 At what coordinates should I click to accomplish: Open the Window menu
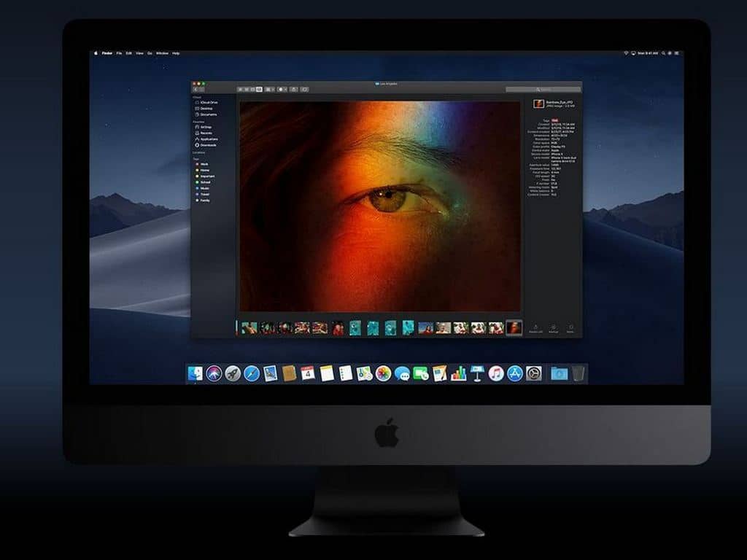(162, 53)
